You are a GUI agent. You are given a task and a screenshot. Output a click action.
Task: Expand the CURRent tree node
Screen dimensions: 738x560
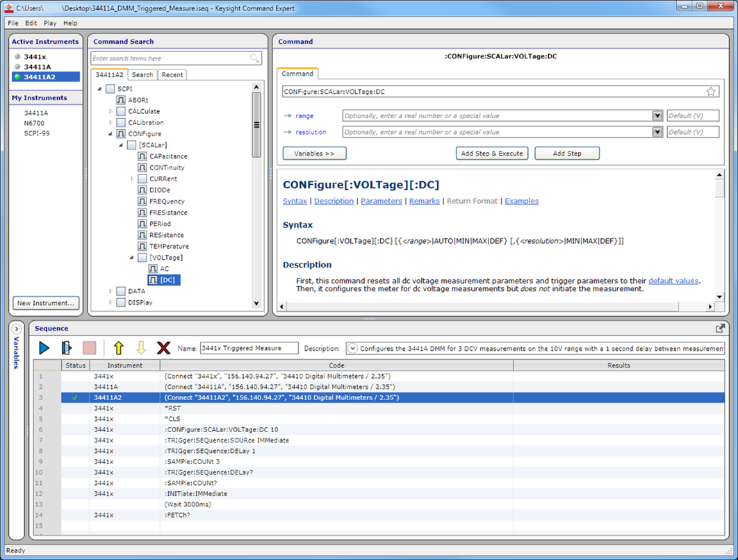pos(132,179)
